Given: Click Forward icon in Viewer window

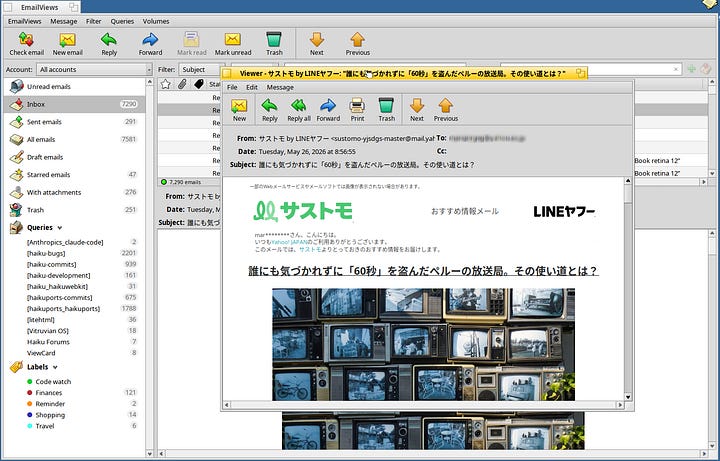Looking at the screenshot, I should 328,110.
